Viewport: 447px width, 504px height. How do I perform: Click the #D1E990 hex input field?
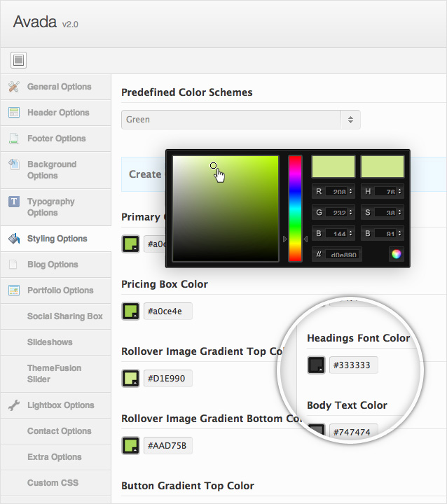click(168, 378)
